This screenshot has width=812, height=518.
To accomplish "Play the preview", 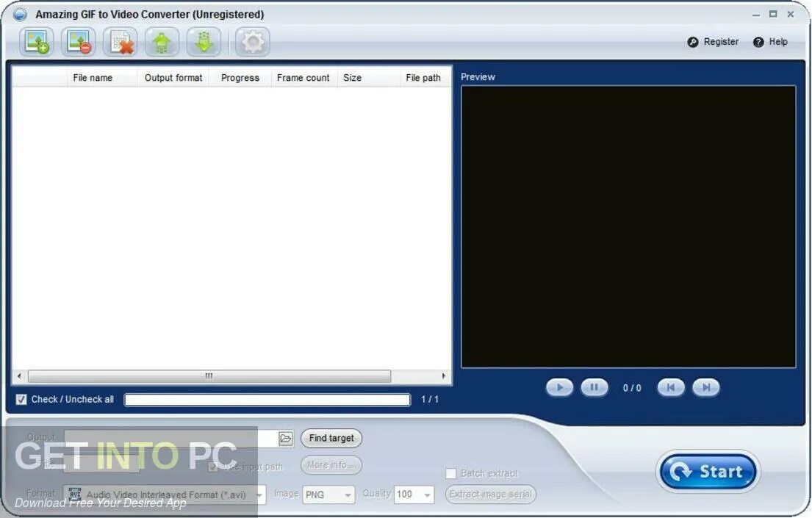I will pyautogui.click(x=559, y=387).
